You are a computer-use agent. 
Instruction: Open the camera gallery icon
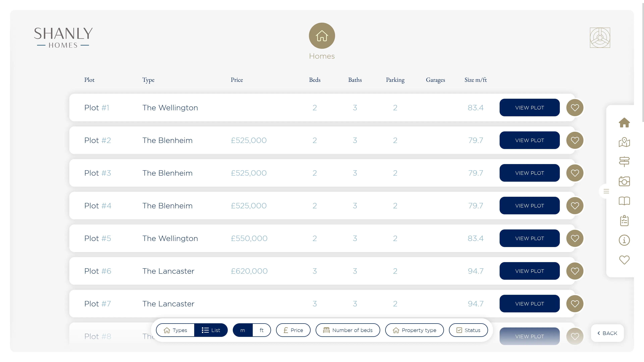pyautogui.click(x=624, y=181)
